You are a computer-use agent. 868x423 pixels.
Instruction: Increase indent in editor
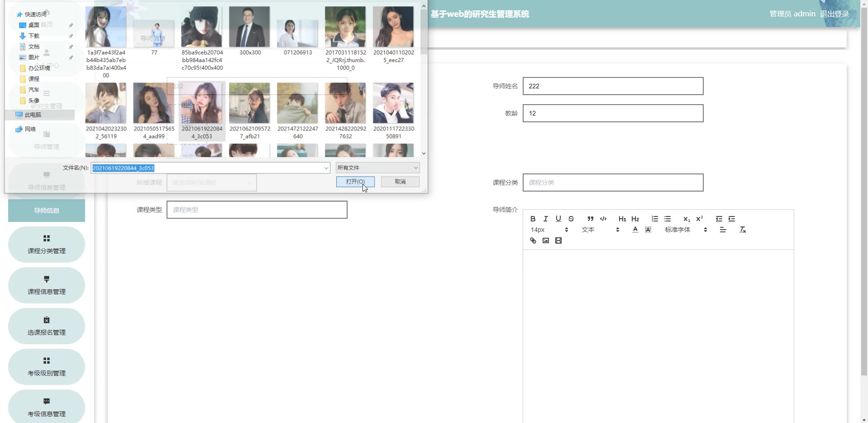click(x=731, y=219)
